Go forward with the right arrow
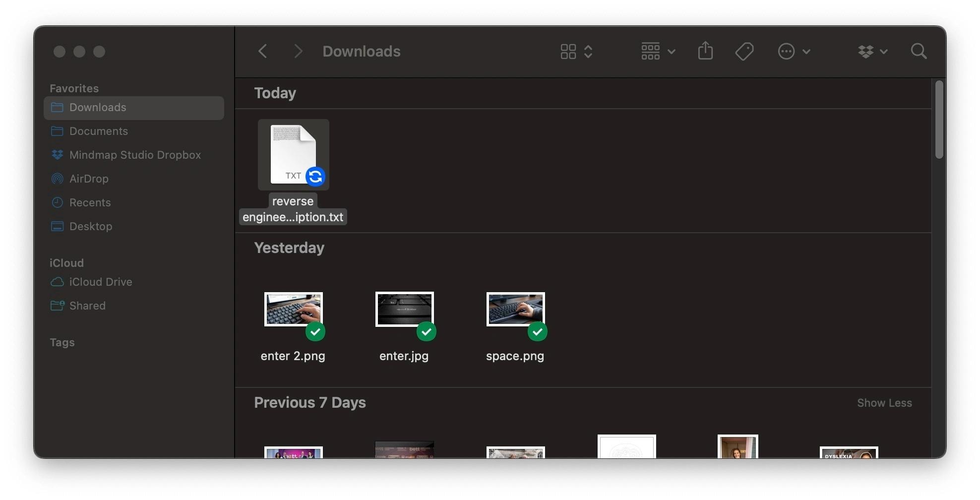Viewport: 980px width, 500px height. coord(298,51)
